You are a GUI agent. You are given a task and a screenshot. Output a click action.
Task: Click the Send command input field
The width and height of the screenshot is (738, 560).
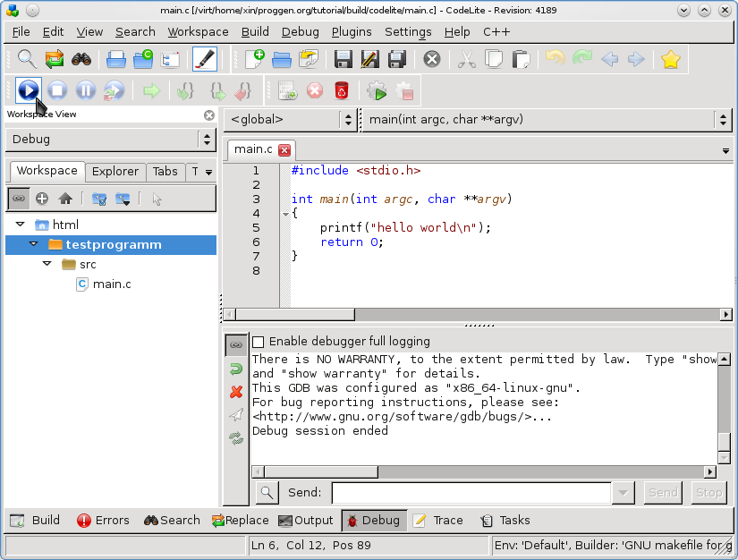(471, 493)
